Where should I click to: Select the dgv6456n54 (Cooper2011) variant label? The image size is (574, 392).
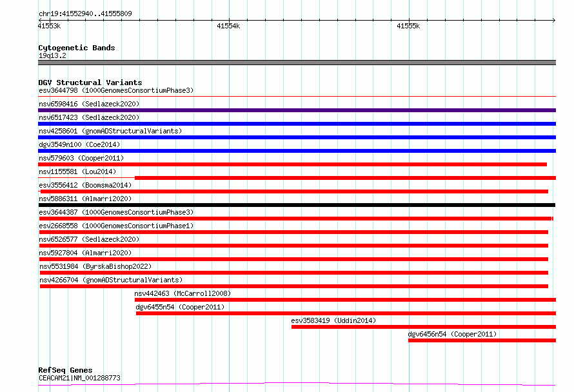[452, 334]
